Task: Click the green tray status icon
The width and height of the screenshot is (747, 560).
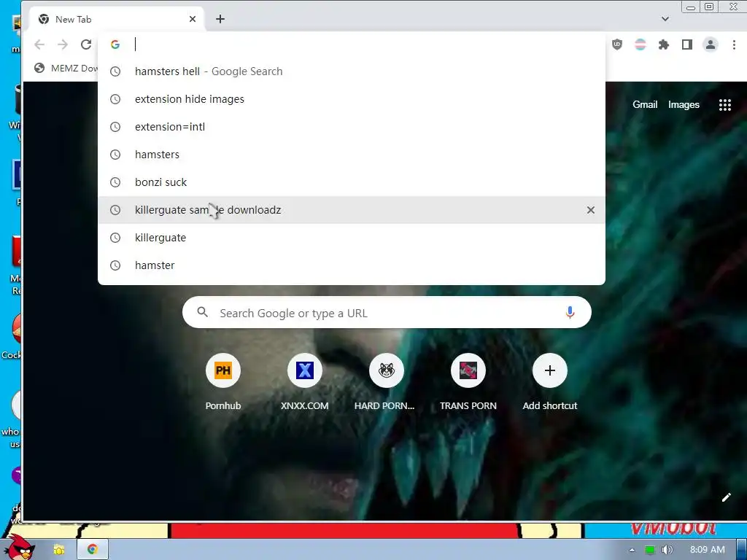Action: click(649, 550)
